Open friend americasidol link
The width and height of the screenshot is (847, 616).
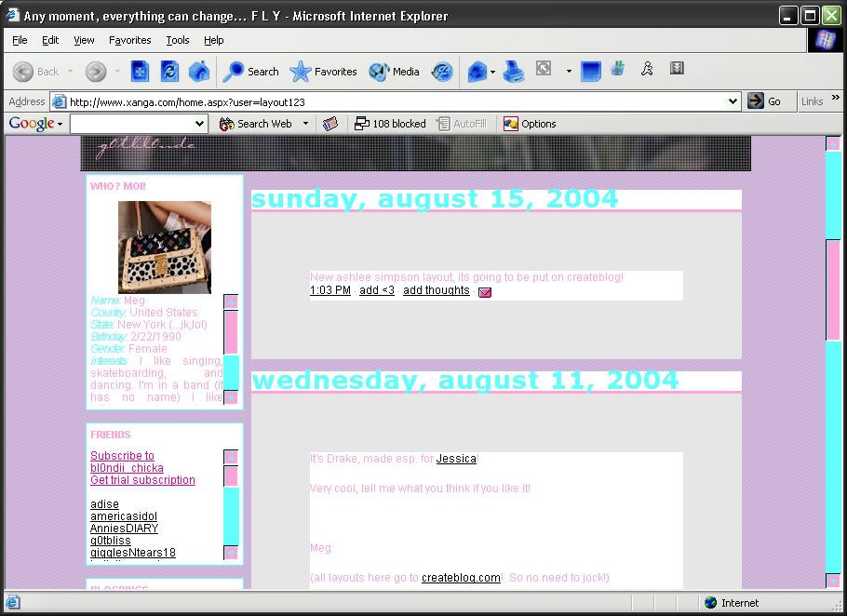click(124, 516)
